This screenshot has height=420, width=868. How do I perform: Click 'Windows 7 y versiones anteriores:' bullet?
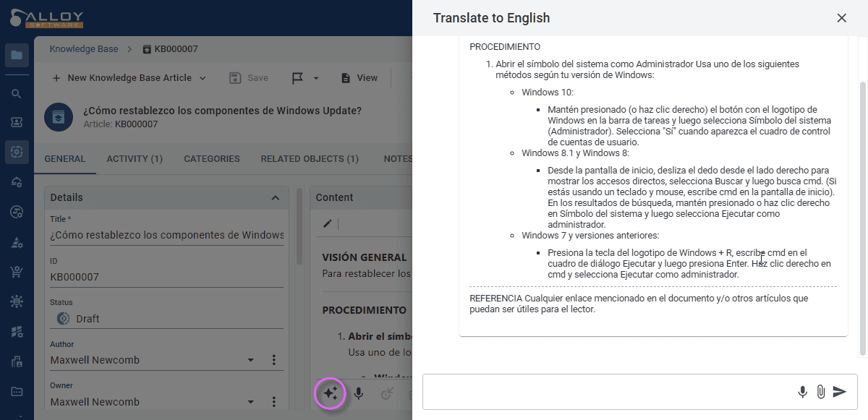pos(590,236)
